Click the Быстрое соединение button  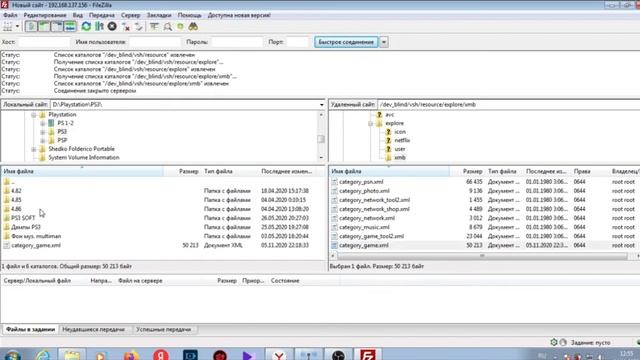tap(346, 42)
